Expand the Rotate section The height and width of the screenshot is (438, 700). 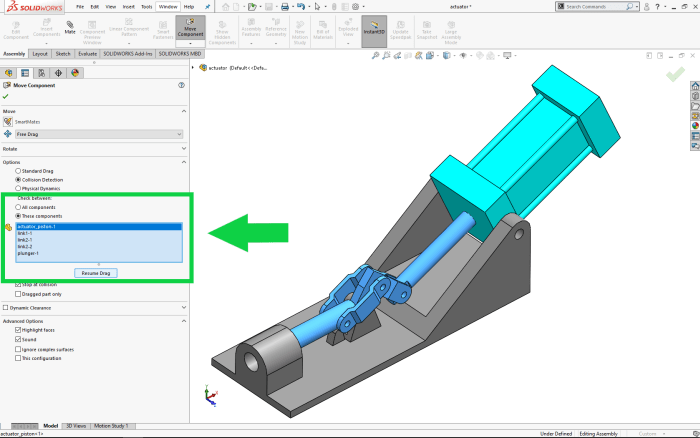pos(184,149)
